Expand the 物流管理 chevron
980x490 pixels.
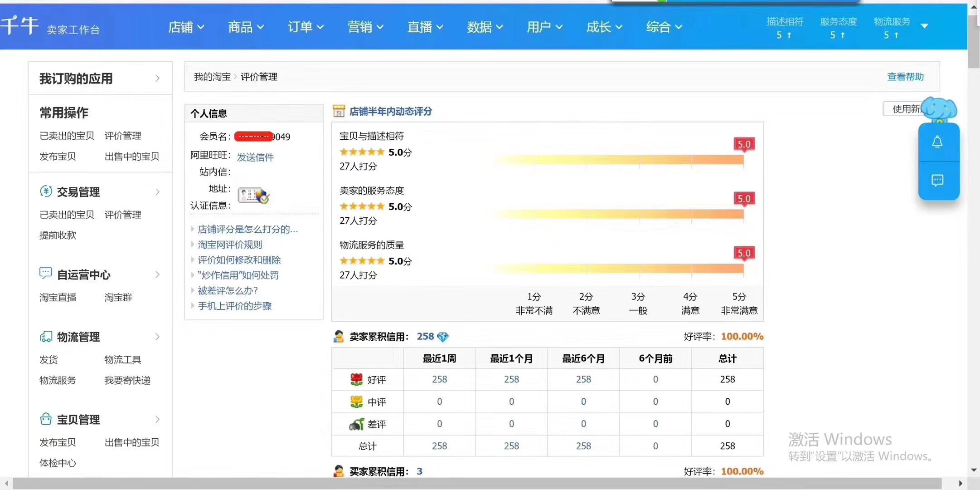pos(157,337)
